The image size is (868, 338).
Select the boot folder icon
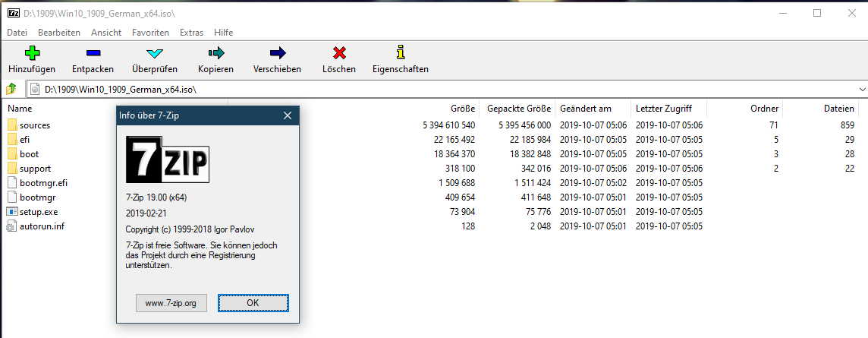(13, 154)
